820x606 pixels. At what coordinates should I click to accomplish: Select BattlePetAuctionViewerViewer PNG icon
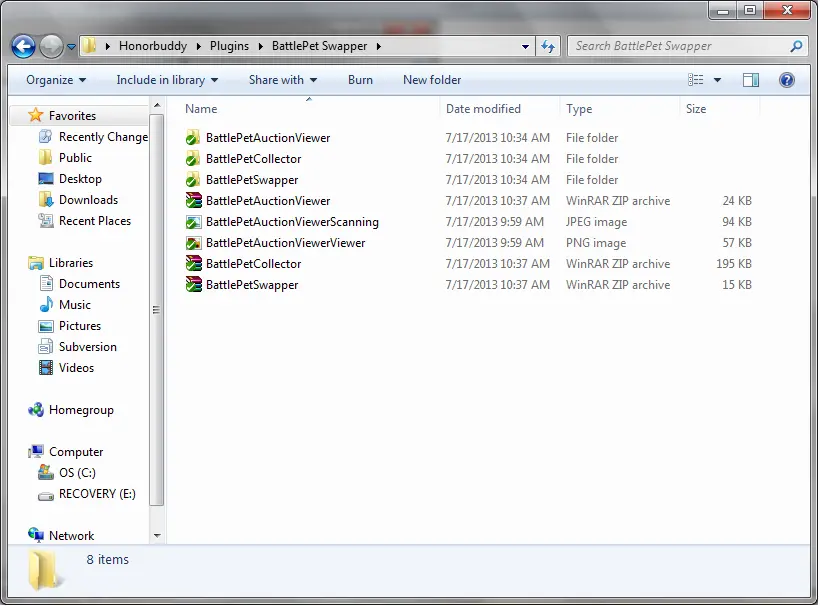pos(193,243)
